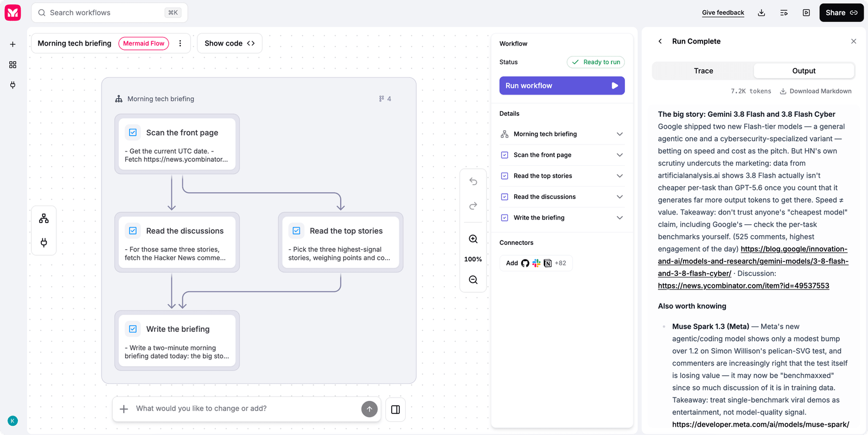The width and height of the screenshot is (868, 435).
Task: Toggle the side panel layout icon
Action: coord(395,409)
